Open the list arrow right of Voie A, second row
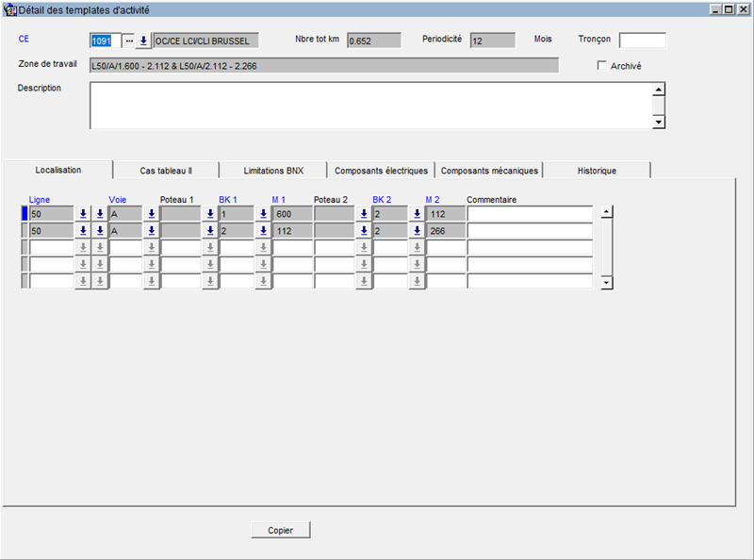The height and width of the screenshot is (560, 754). (152, 231)
